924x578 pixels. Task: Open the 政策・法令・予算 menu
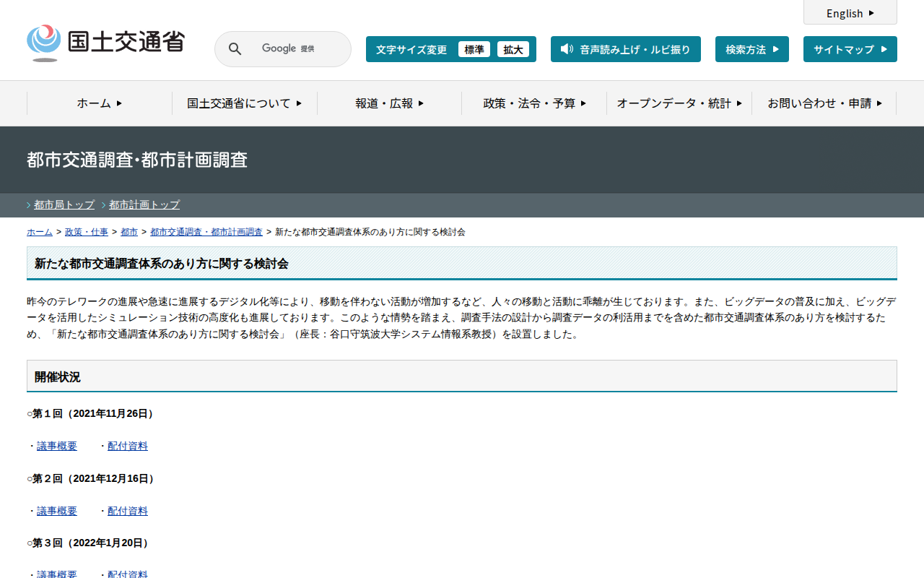click(x=535, y=103)
